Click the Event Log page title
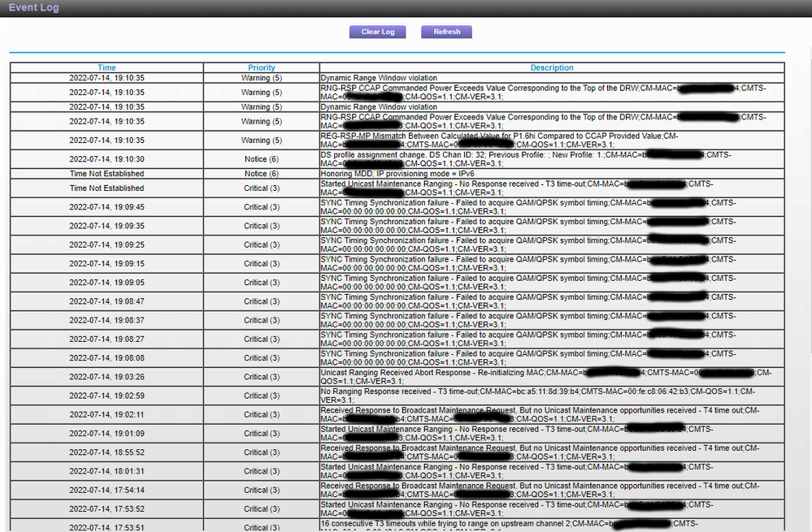 [x=33, y=7]
